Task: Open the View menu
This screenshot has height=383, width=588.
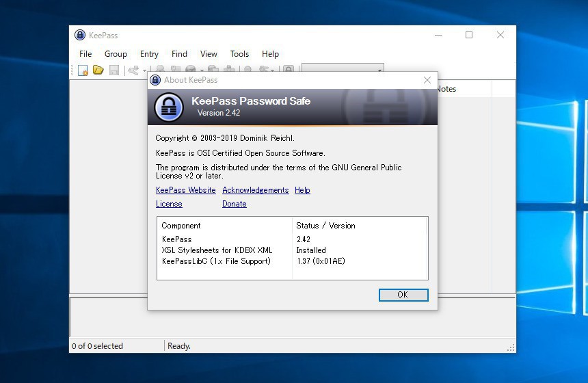Action: [x=209, y=54]
